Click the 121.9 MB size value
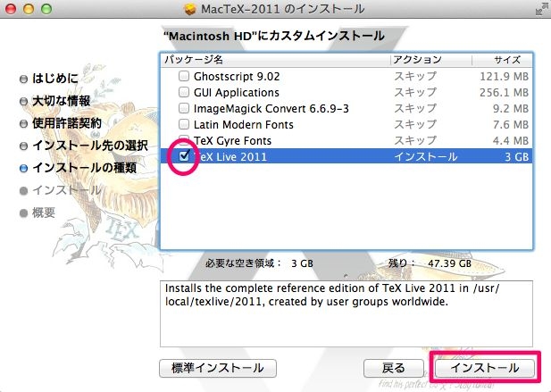 [x=505, y=76]
